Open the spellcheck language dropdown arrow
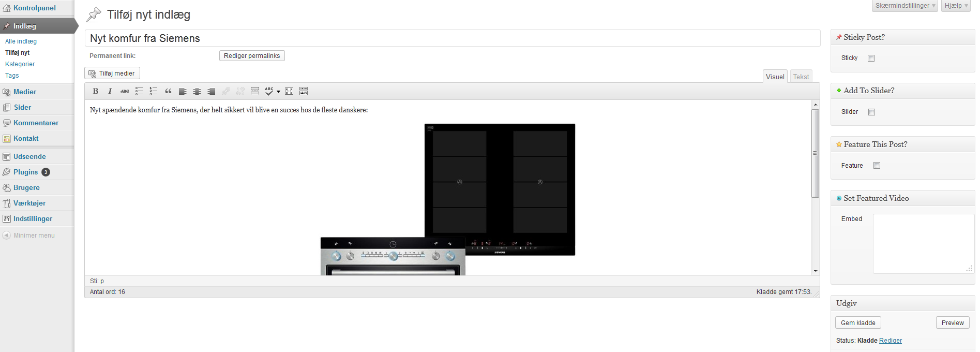This screenshot has width=980, height=352. click(x=278, y=92)
